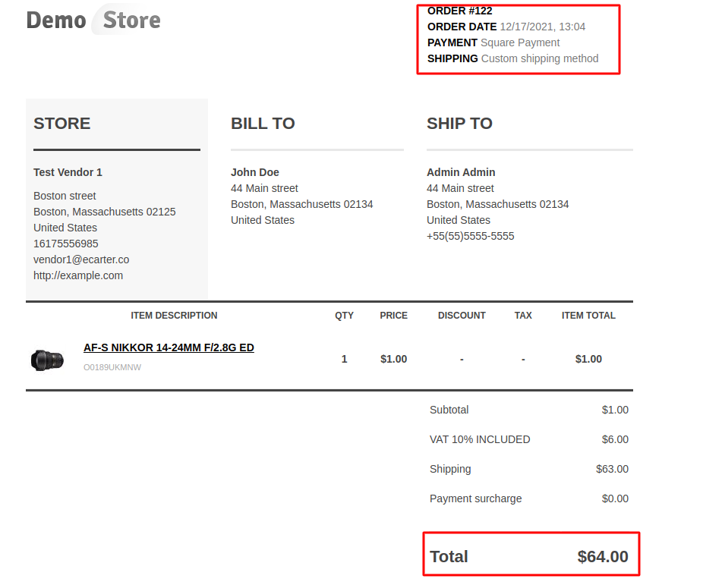The image size is (703, 588).
Task: Click the Shipping cost $63.00
Action: pyautogui.click(x=612, y=469)
